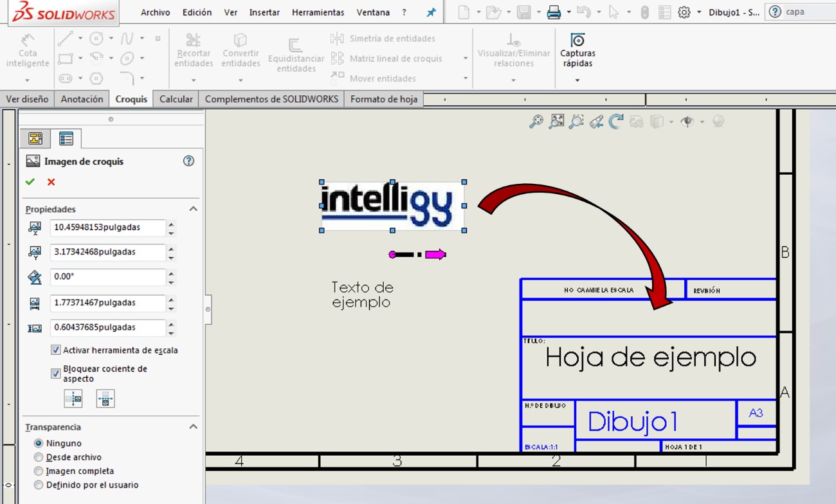The image size is (836, 504).
Task: Select Imagen completa transparency option
Action: [39, 471]
